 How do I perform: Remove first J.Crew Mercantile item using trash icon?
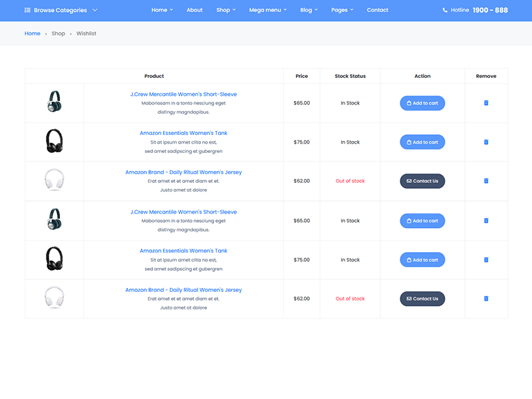486,103
